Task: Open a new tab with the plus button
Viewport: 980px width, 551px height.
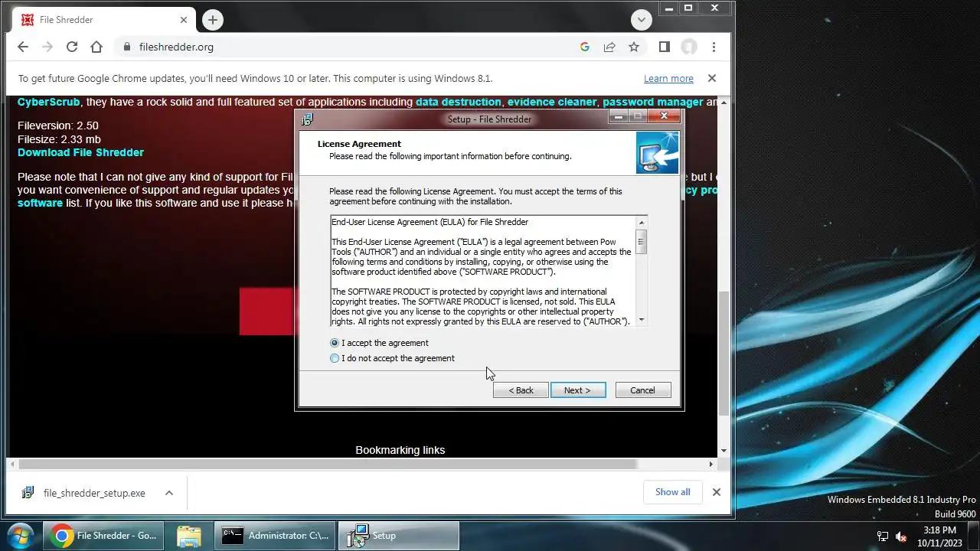Action: tap(213, 20)
